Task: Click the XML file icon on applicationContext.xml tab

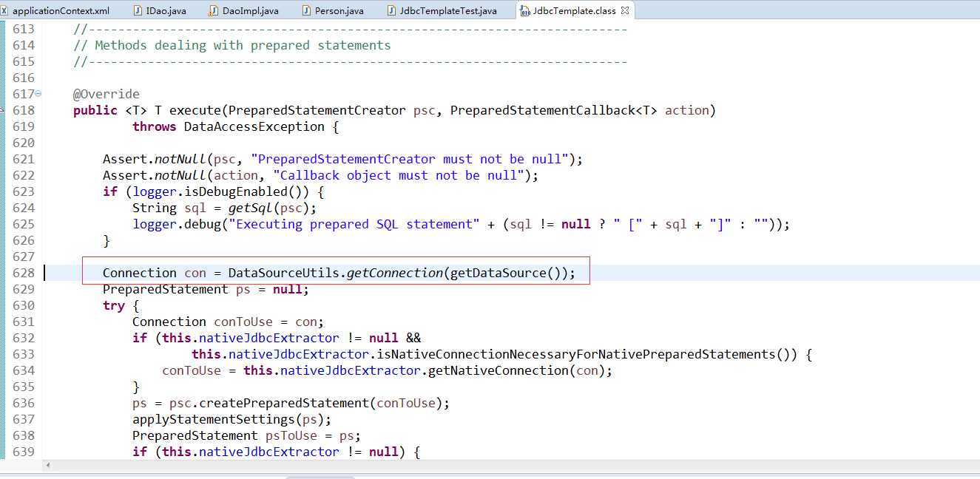Action: click(x=4, y=11)
